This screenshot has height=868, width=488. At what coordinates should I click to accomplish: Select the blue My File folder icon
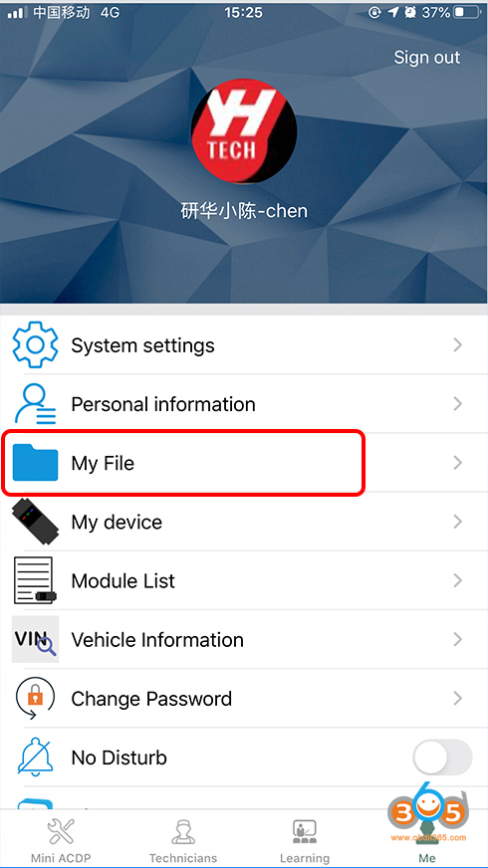(35, 463)
